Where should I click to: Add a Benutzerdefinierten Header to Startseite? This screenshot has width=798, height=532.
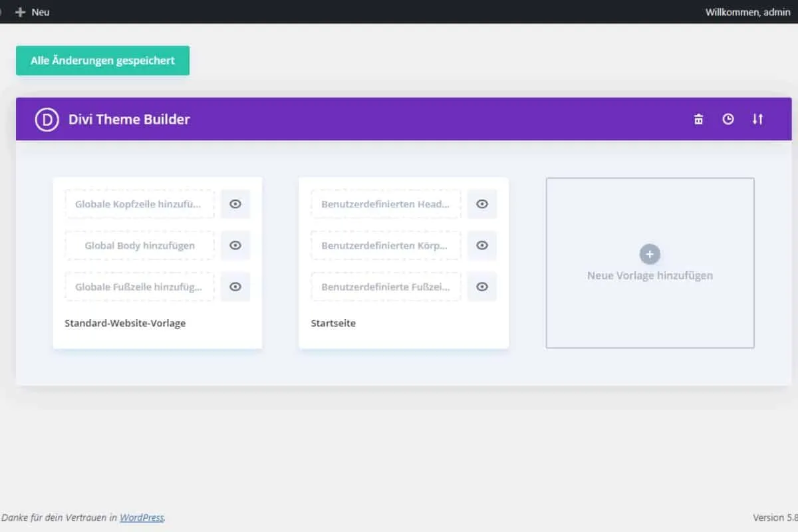tap(385, 204)
